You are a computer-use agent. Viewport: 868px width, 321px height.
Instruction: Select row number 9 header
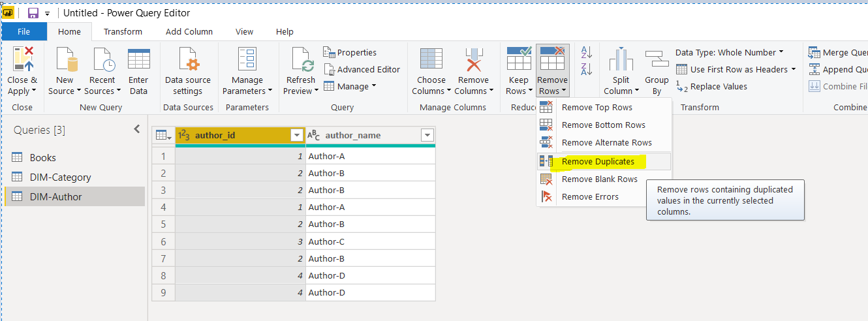pos(164,292)
